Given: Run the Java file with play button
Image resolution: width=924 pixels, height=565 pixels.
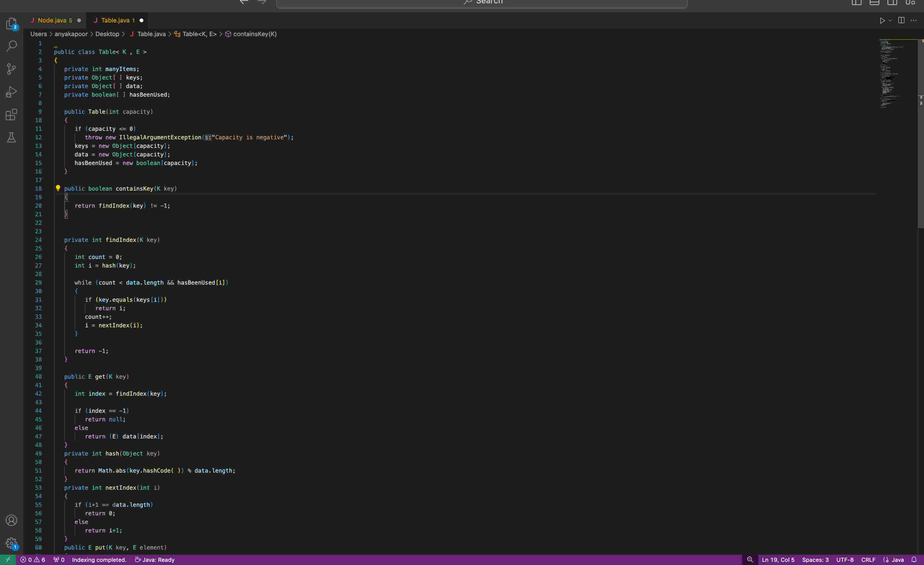Looking at the screenshot, I should click(882, 21).
